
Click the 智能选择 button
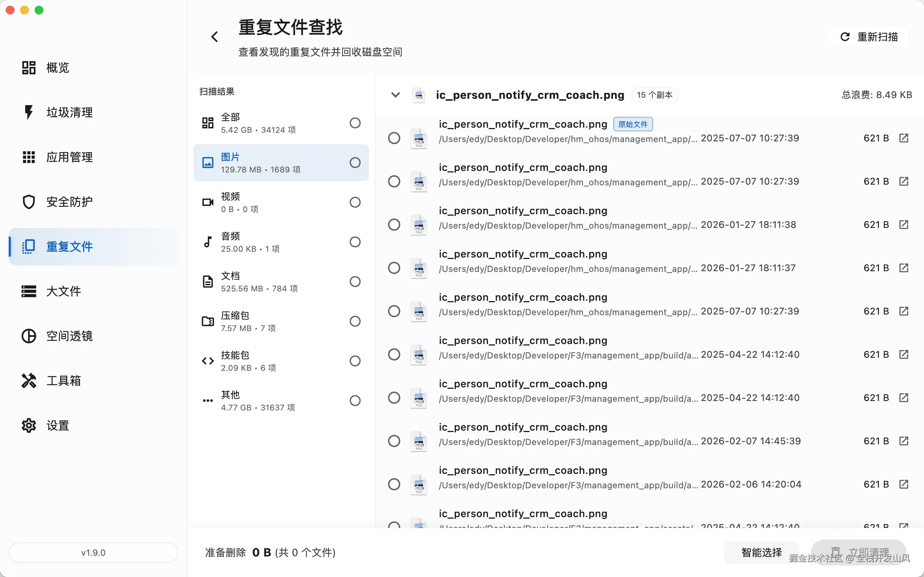(761, 552)
